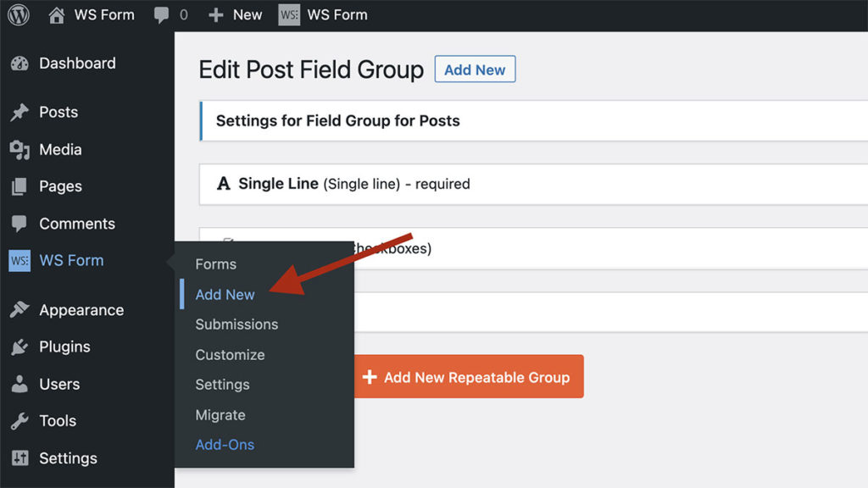868x488 pixels.
Task: Open the Appearance menu item
Action: [81, 310]
